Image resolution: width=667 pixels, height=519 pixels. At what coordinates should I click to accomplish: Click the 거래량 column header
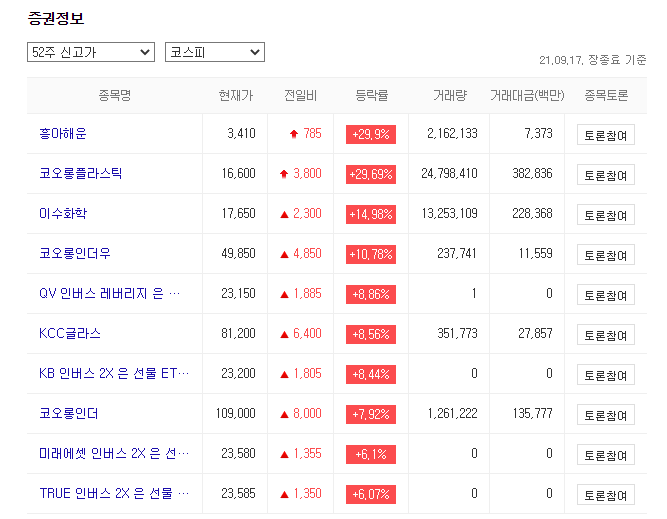[450, 95]
